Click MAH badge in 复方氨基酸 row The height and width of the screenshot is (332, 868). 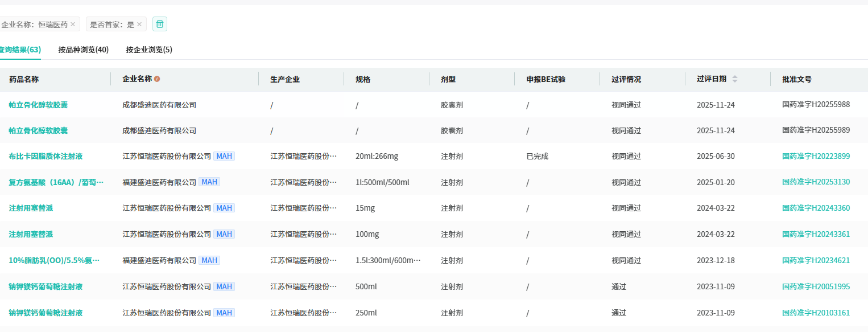click(209, 182)
